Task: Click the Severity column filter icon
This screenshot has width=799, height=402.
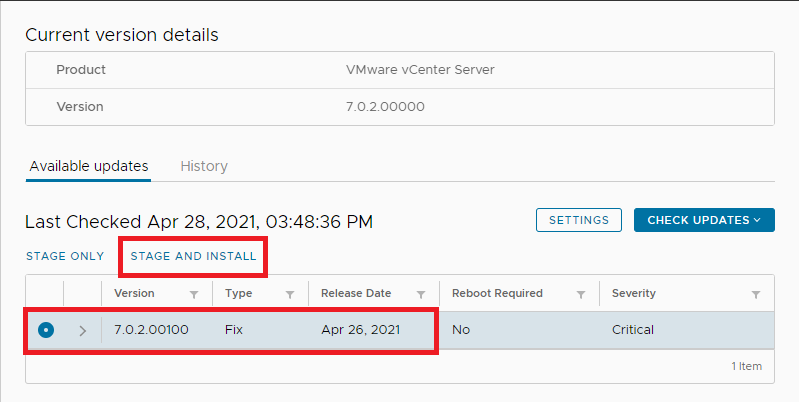Action: tap(756, 294)
